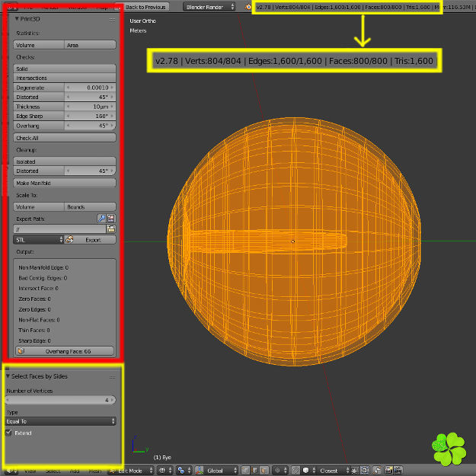Click the Select Faces by Sides panel grip
Viewport: 476px width, 476px height.
[112, 377]
